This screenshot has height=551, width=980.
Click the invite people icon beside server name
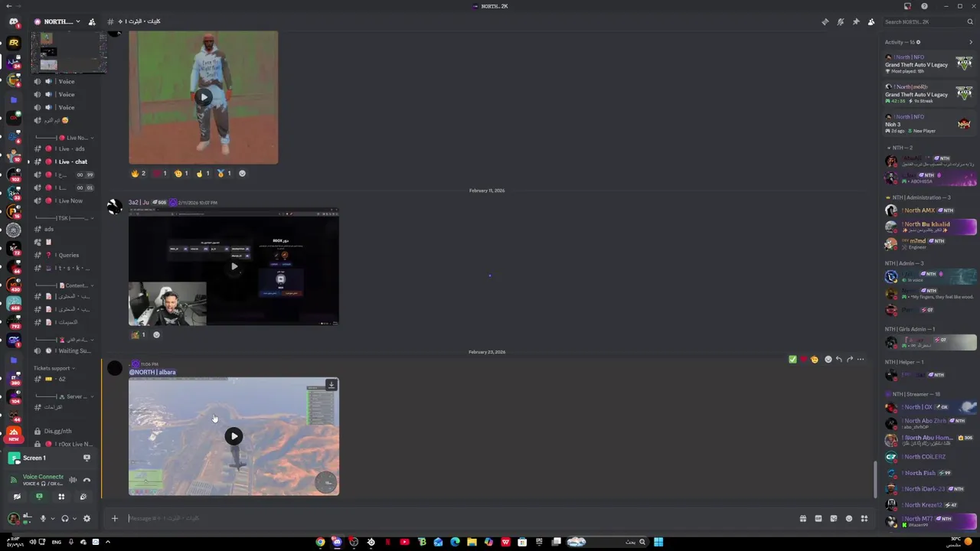[x=92, y=21]
